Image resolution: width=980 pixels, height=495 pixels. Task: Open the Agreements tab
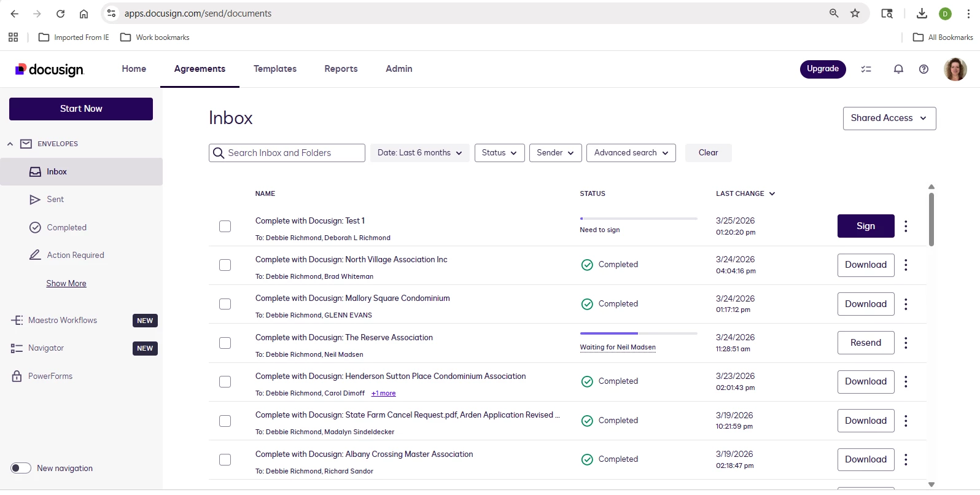200,69
